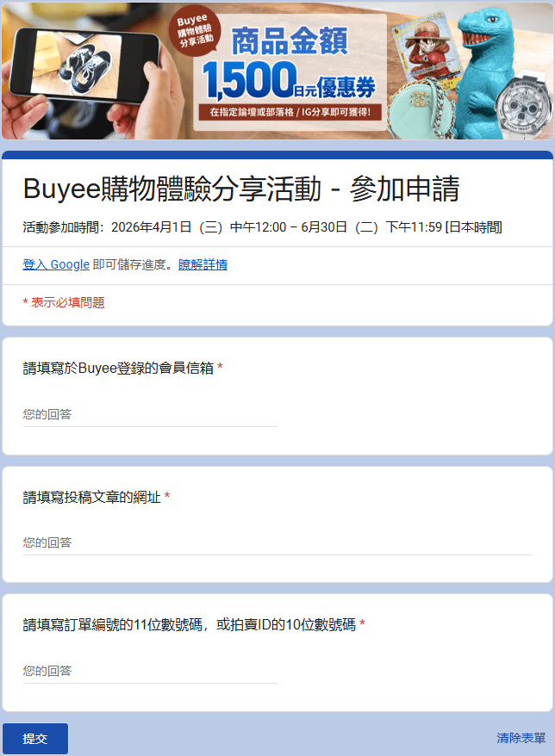Click the 活動參加時間 date line
The image size is (555, 756).
263,227
